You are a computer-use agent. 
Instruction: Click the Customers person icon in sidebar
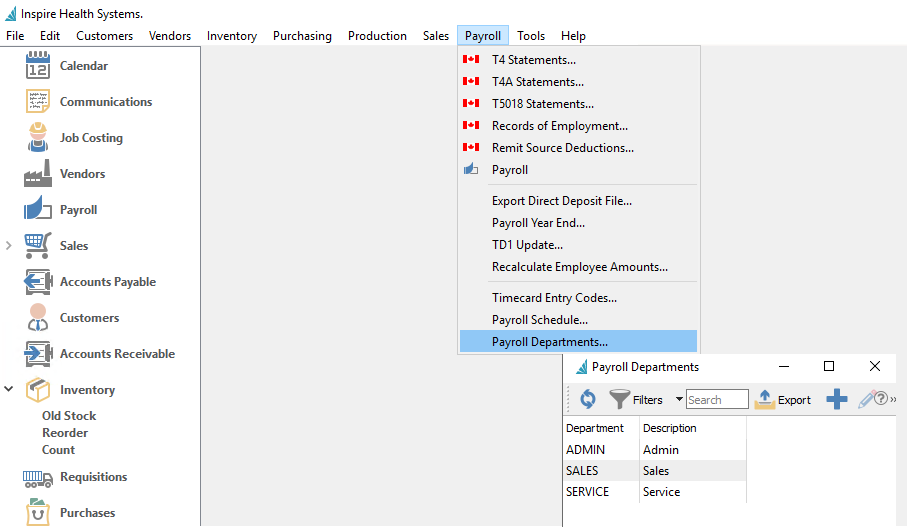point(37,318)
